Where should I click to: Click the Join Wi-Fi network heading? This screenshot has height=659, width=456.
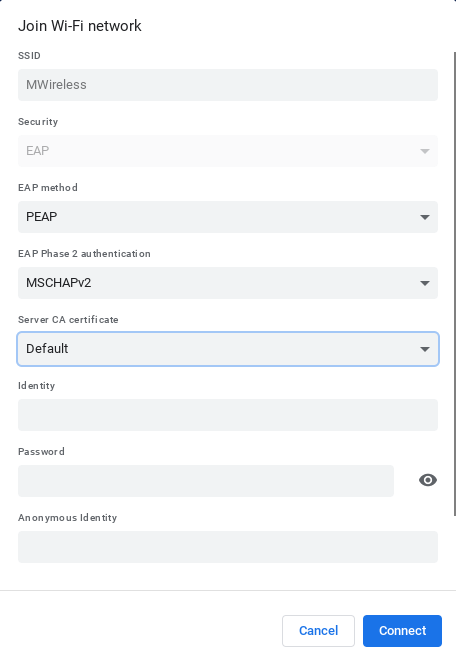point(80,26)
